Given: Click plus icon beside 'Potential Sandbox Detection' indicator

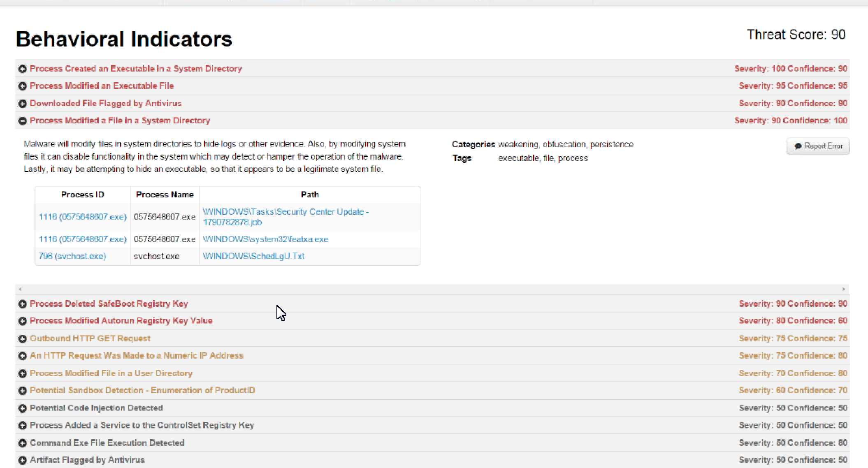Looking at the screenshot, I should tap(23, 390).
